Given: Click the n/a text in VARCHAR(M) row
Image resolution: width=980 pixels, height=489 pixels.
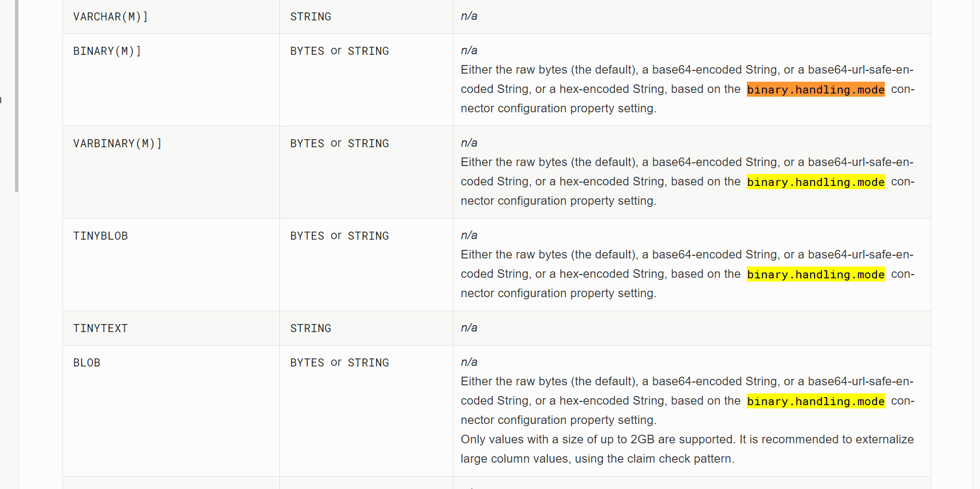Looking at the screenshot, I should point(469,16).
